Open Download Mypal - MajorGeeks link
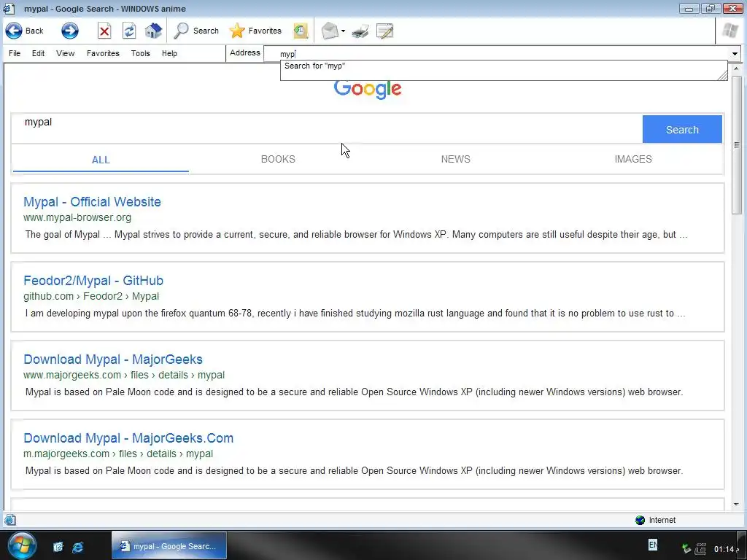The width and height of the screenshot is (747, 560). [113, 359]
